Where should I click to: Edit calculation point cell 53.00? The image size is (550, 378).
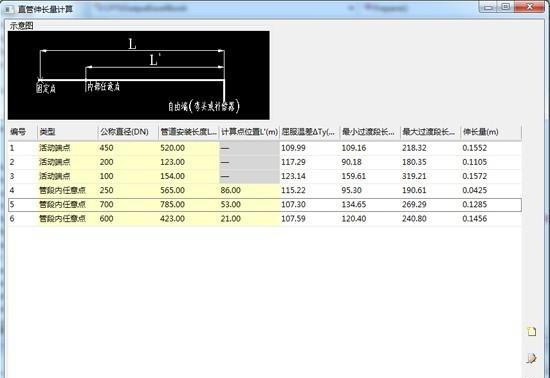pos(249,204)
